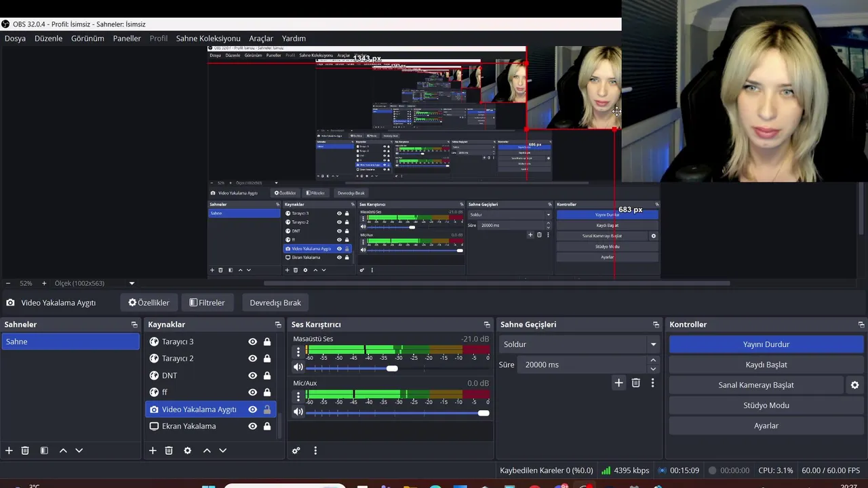Remove selected source with trash icon
Viewport: 868px width, 488px height.
pos(169,450)
